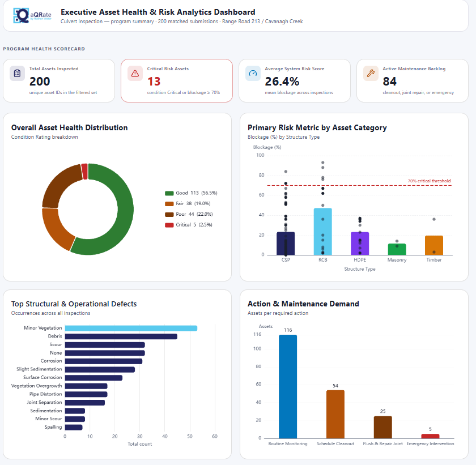Click the 13 critical risk assets value
476x465 pixels.
pos(154,82)
